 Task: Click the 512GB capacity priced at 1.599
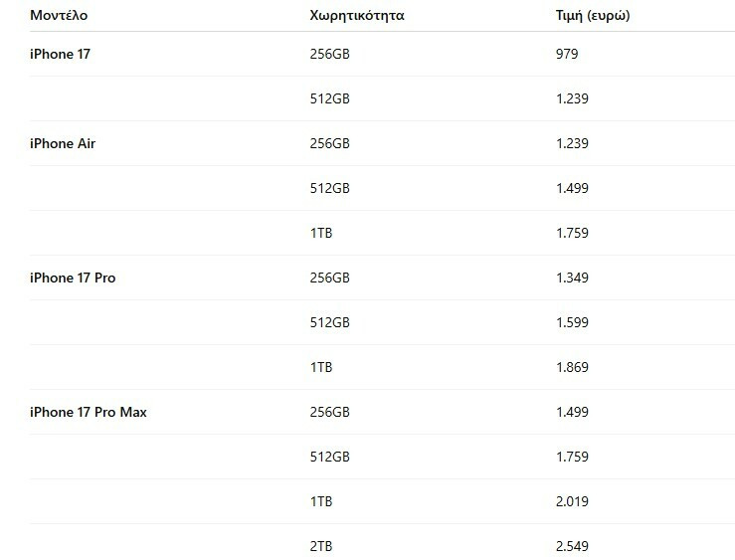[x=330, y=322]
